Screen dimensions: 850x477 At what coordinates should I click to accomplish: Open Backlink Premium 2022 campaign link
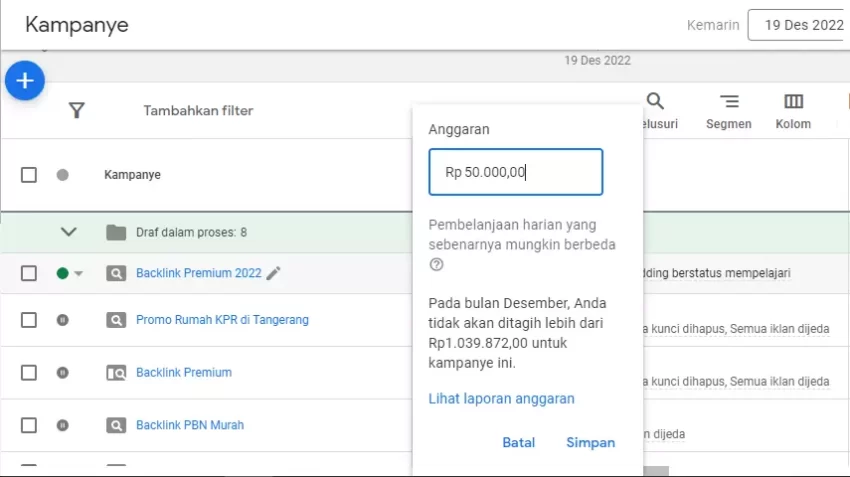(x=198, y=273)
